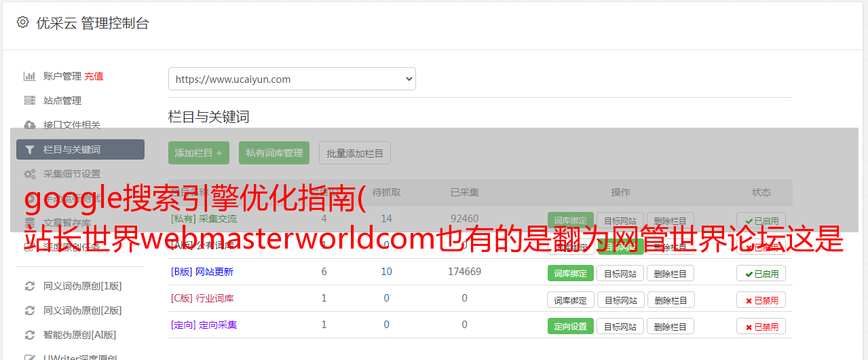The image size is (868, 360).
Task: Click 删除栏目 in the 网站更新 row
Action: pos(671,273)
